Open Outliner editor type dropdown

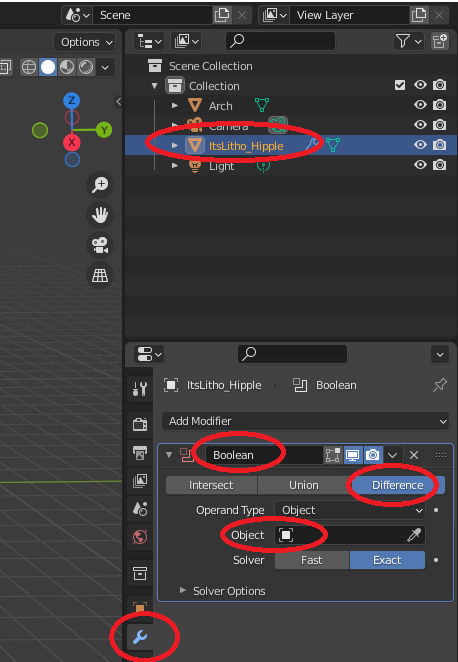pos(149,41)
